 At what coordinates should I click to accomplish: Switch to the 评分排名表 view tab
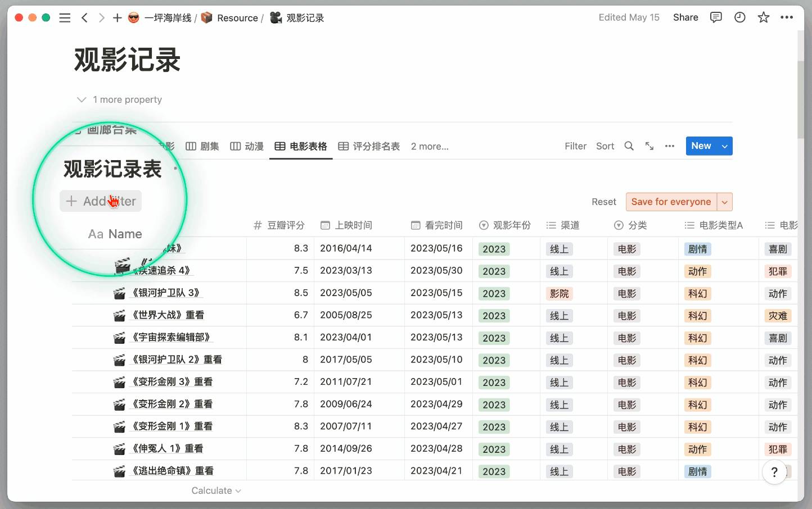[x=369, y=147]
